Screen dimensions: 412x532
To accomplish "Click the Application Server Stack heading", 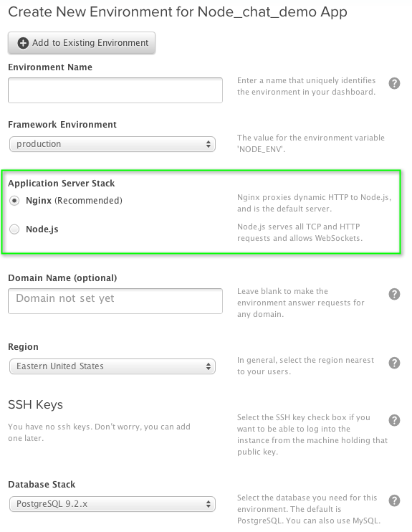I will [x=62, y=184].
